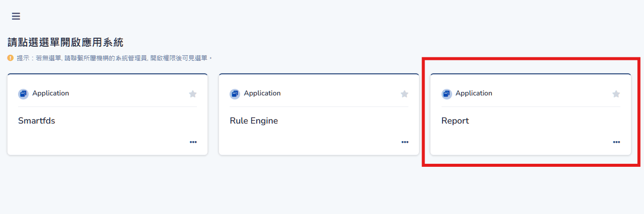Image resolution: width=644 pixels, height=214 pixels.
Task: Click the Application label on Smartfds card
Action: tap(51, 93)
